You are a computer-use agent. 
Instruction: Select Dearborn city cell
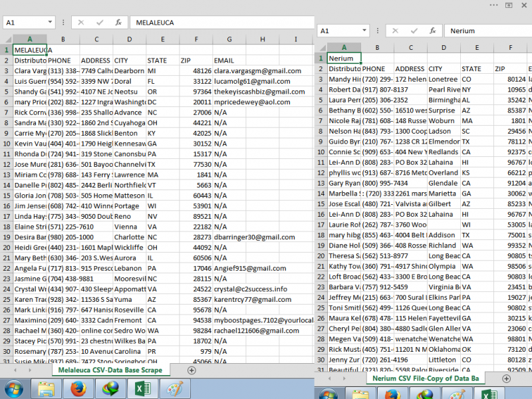(x=129, y=71)
